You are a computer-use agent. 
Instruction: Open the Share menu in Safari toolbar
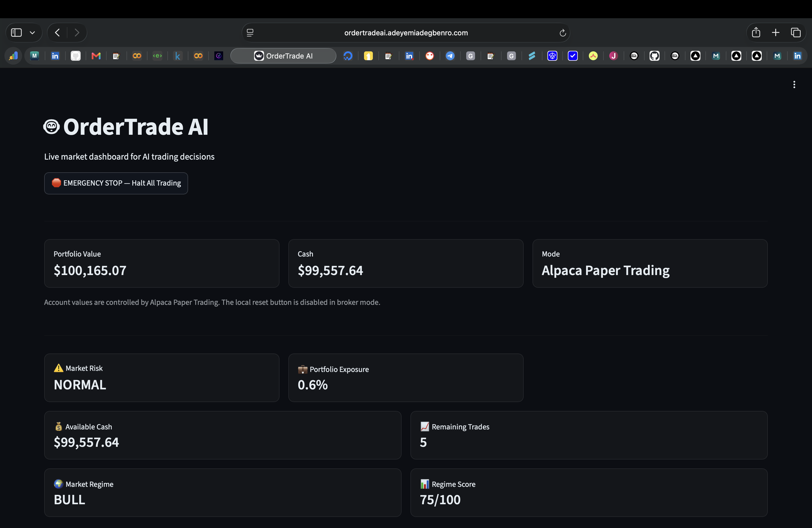pyautogui.click(x=756, y=32)
